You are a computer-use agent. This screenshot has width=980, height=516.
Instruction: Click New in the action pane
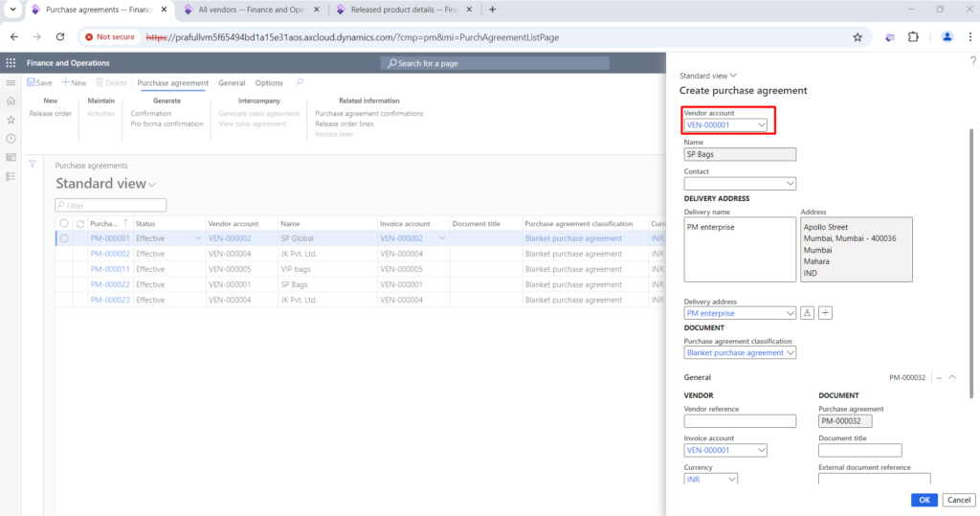[x=73, y=82]
